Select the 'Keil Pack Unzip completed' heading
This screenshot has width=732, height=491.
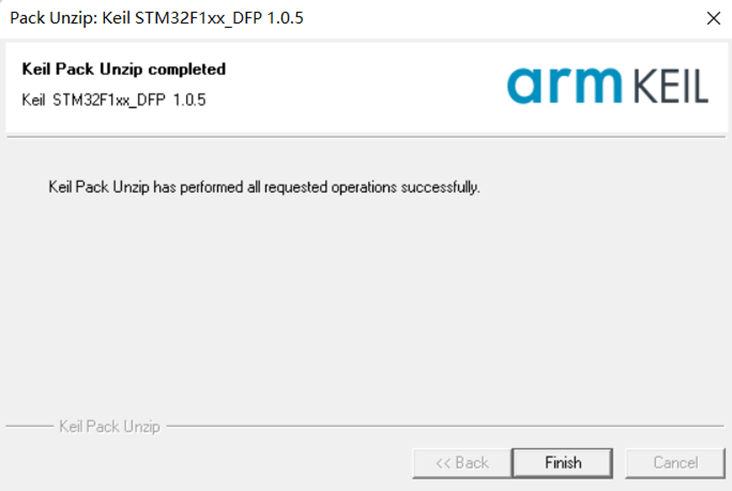124,69
